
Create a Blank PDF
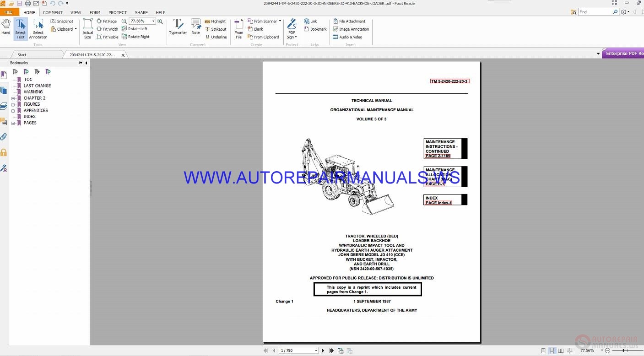255,29
